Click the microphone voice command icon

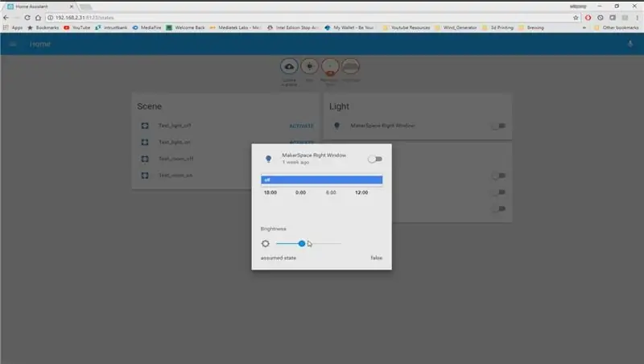coord(630,44)
